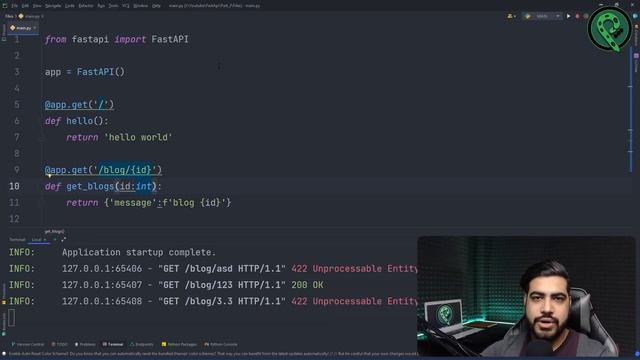Open the Version Control tool window
Screen dimensions: 640x360
point(27,344)
